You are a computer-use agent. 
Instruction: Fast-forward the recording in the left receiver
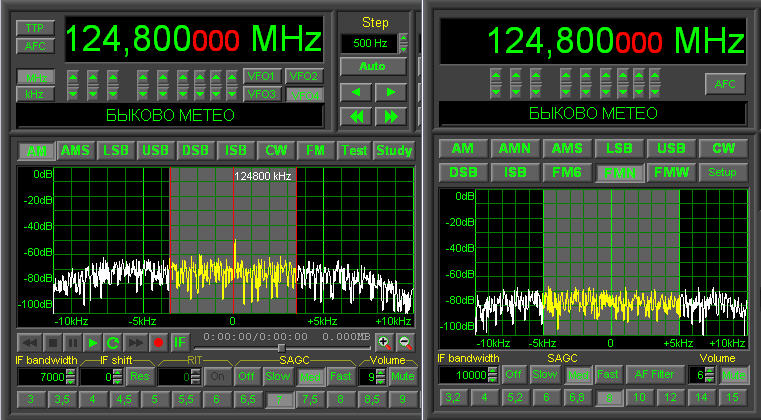(x=135, y=343)
